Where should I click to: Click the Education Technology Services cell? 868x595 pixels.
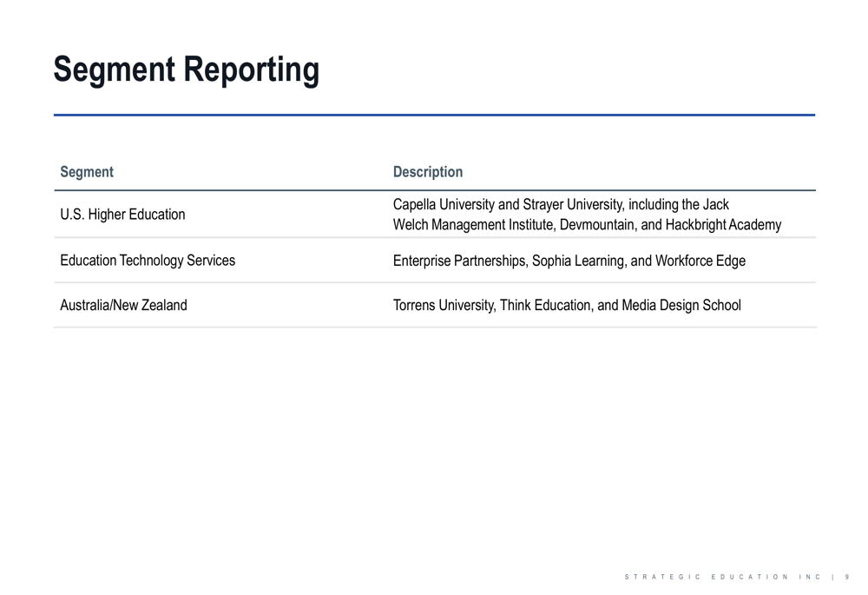(148, 261)
